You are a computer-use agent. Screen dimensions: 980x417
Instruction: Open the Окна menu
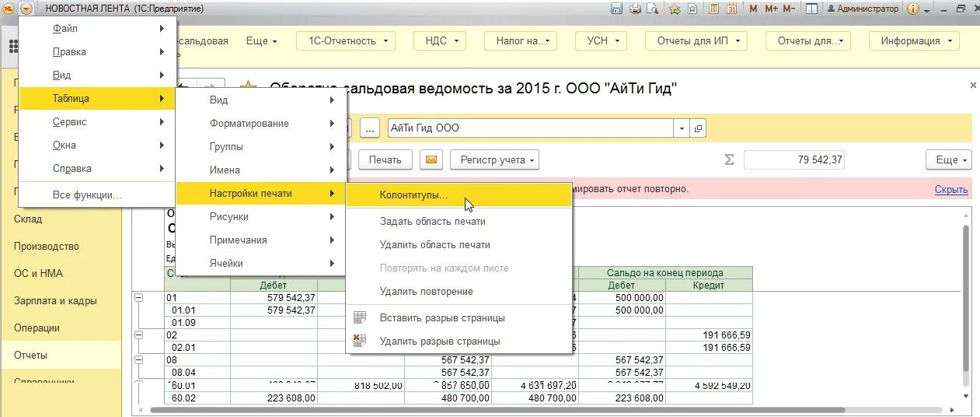[x=97, y=145]
